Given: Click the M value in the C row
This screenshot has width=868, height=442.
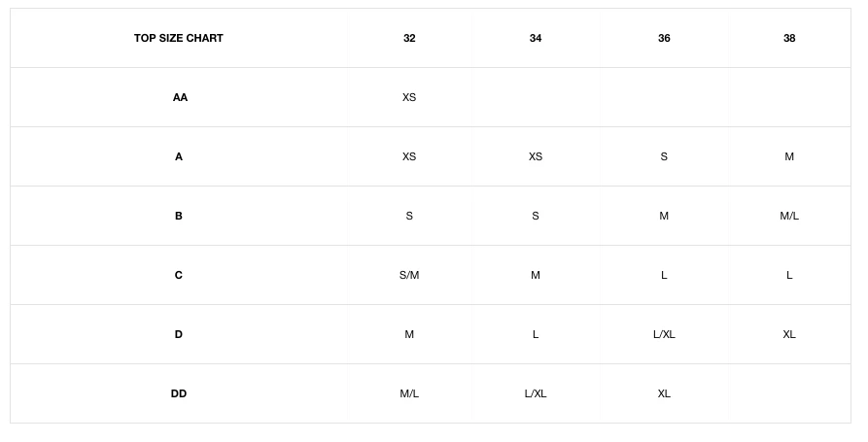Looking at the screenshot, I should [536, 276].
